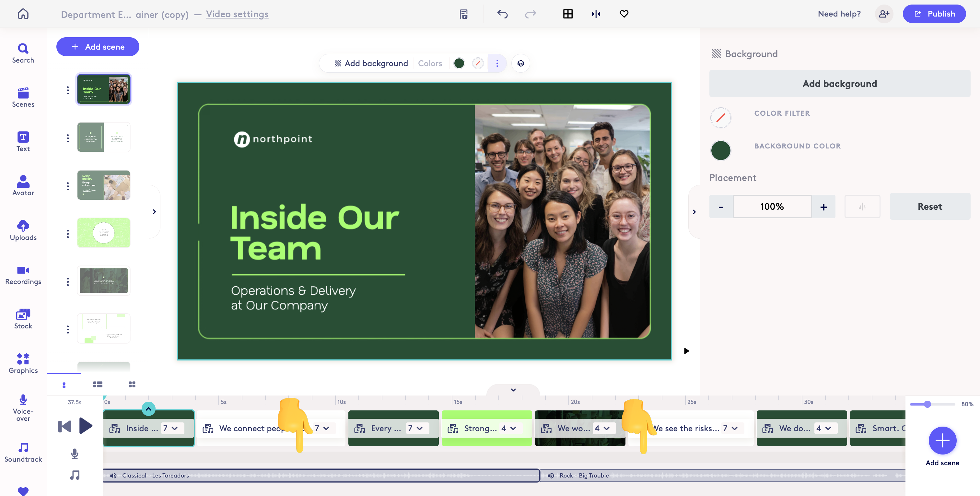Open the Uploads panel

click(23, 230)
